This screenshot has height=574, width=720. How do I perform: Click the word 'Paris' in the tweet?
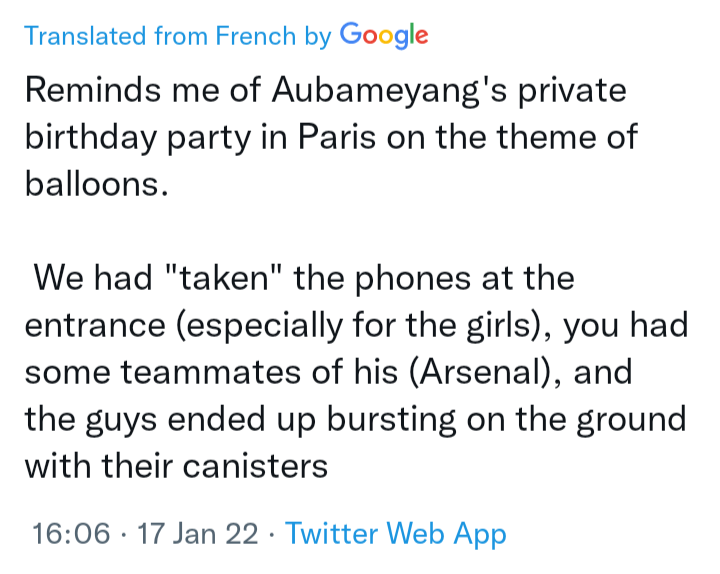[337, 136]
